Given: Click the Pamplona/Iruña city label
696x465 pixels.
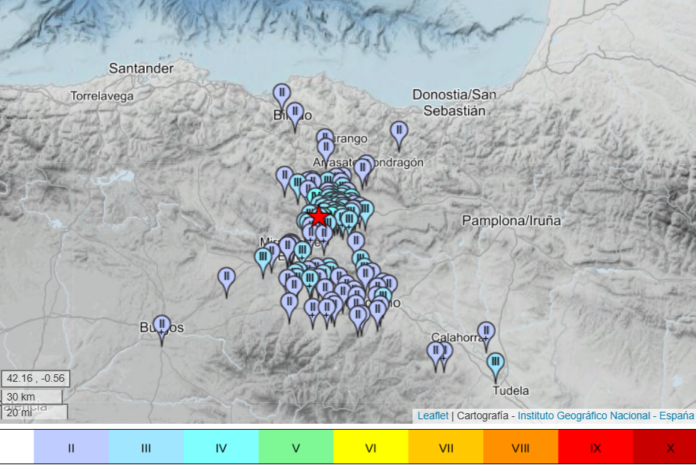Looking at the screenshot, I should tap(511, 221).
